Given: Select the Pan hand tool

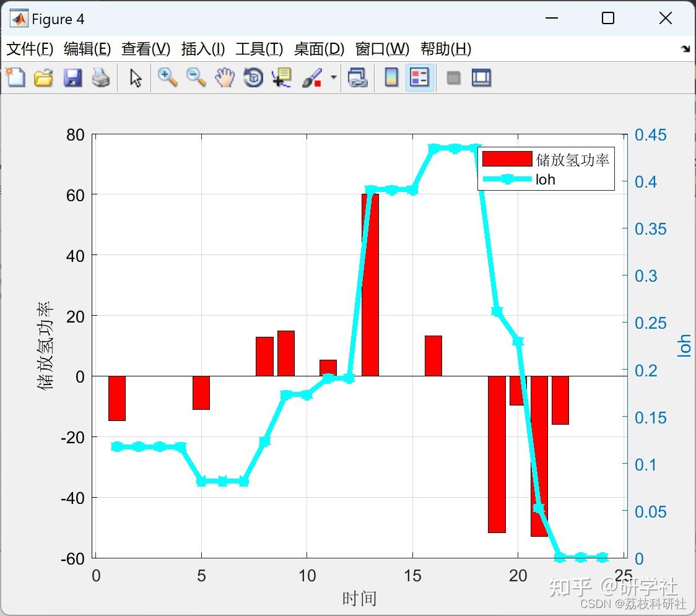Looking at the screenshot, I should pos(225,77).
